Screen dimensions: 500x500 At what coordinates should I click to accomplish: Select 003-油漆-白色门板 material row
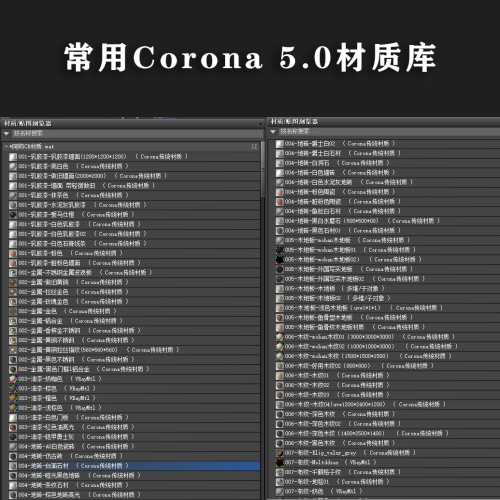(x=134, y=418)
